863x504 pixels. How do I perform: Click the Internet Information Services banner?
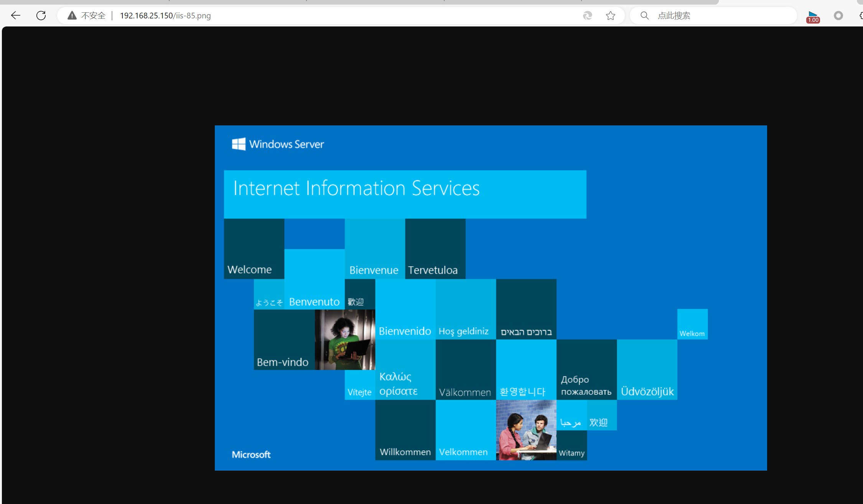coord(405,194)
